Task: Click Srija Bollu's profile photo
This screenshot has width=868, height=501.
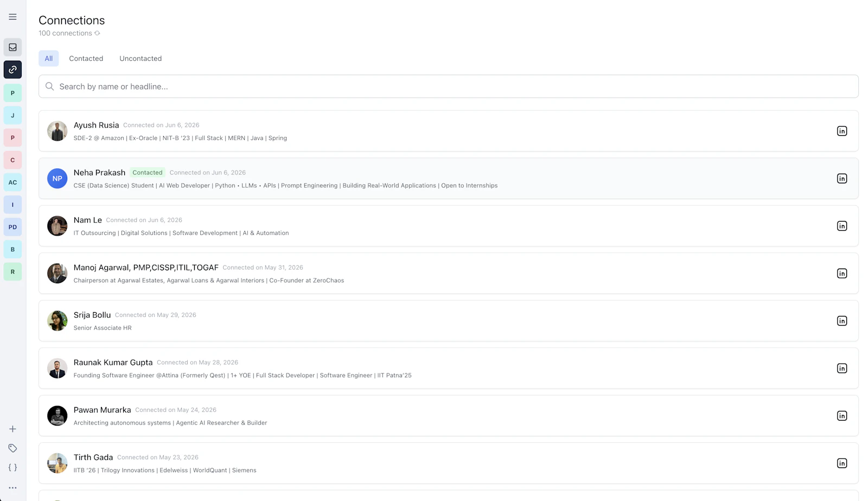Action: coord(57,321)
